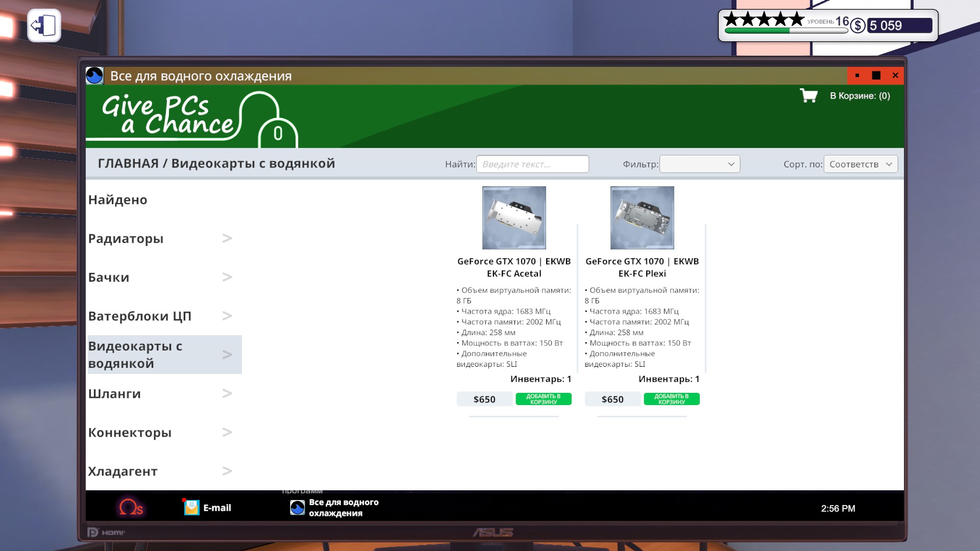980x551 pixels.
Task: Open the sort by Соответств dropdown
Action: click(861, 164)
